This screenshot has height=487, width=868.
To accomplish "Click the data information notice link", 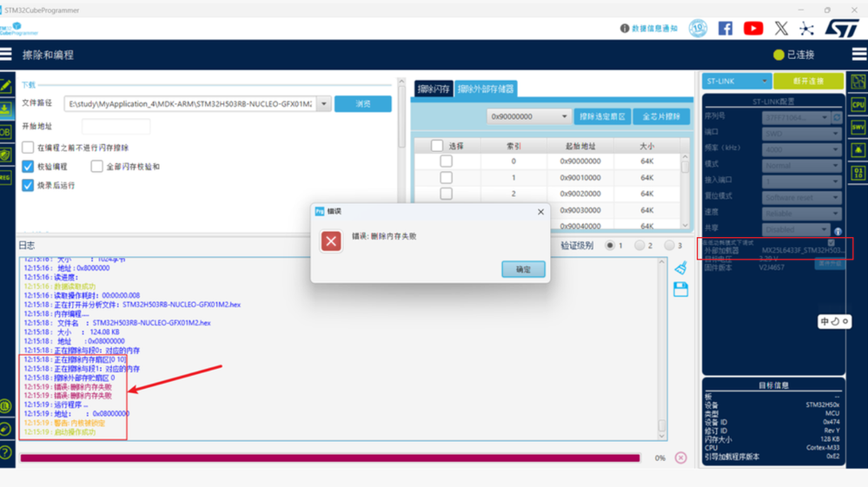I will [649, 28].
